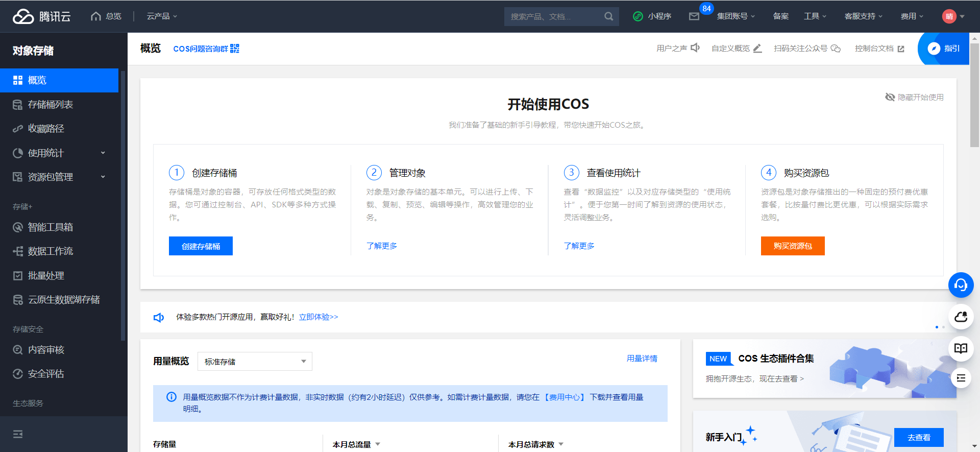Expand the 使用统计 sidebar menu
This screenshot has height=452, width=980.
tap(59, 153)
